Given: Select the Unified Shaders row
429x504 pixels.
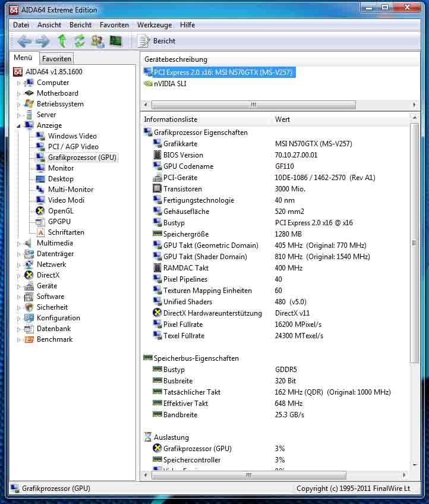Looking at the screenshot, I should coord(276,302).
